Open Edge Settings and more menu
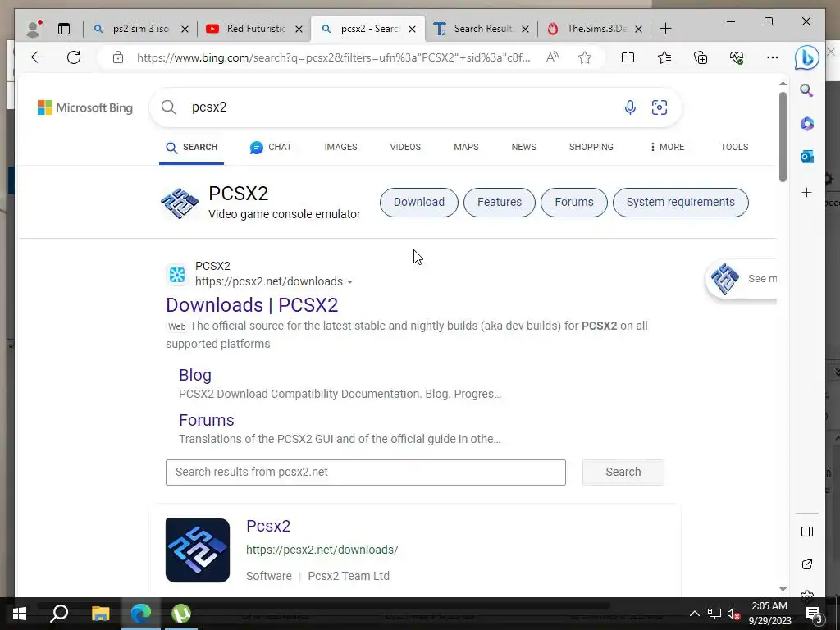 click(x=773, y=57)
